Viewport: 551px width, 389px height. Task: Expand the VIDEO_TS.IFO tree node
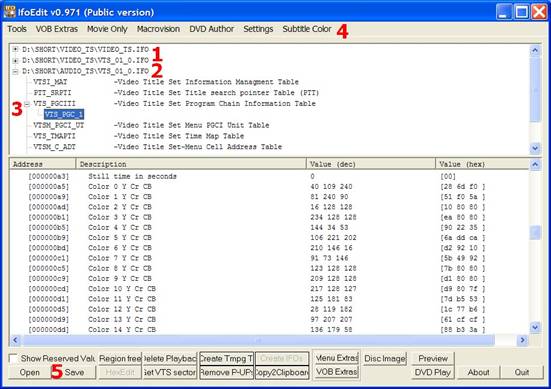tap(15, 49)
